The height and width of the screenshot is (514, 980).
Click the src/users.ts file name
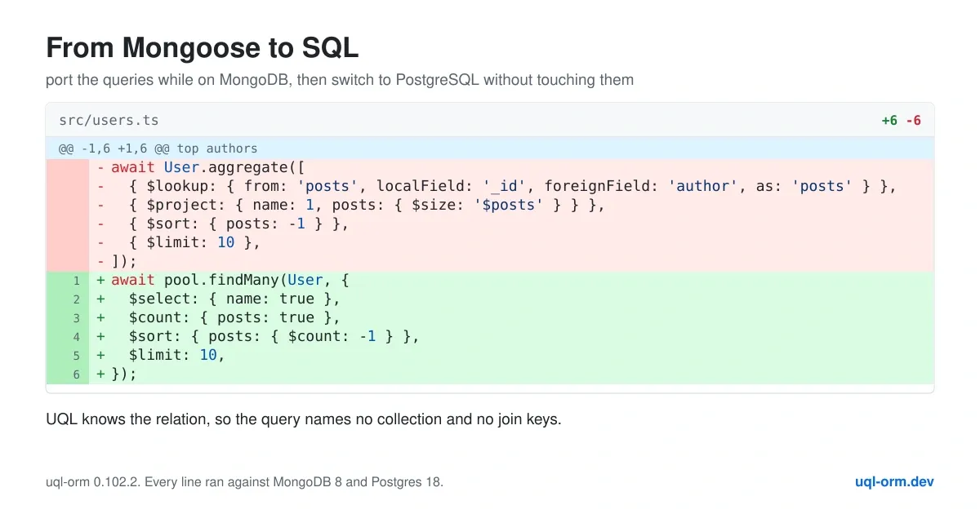[109, 120]
